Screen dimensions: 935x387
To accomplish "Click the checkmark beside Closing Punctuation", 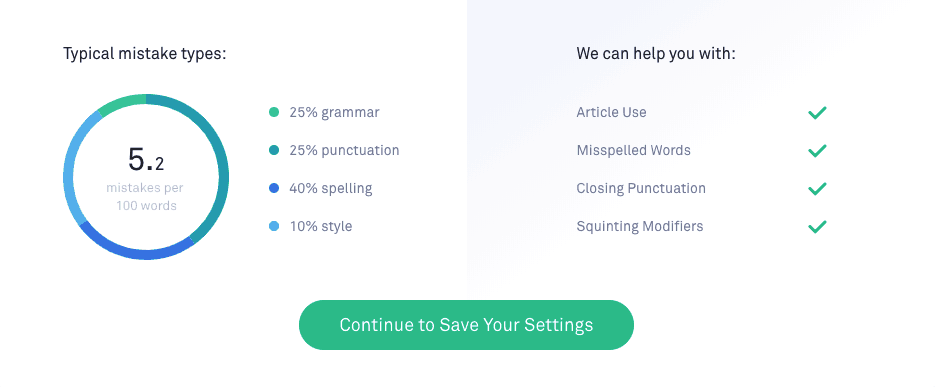I will pyautogui.click(x=817, y=189).
